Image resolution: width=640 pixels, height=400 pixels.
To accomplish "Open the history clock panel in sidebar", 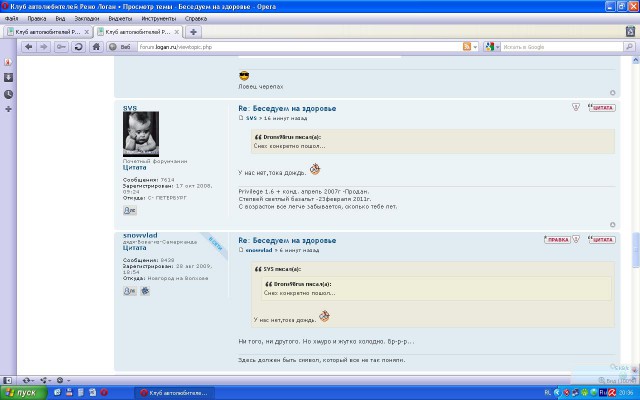I will click(x=8, y=94).
